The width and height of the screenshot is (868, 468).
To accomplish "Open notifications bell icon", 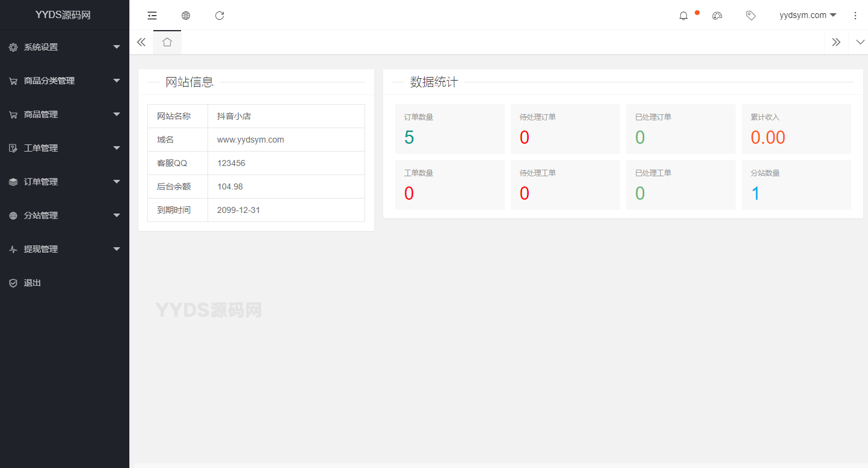I will pyautogui.click(x=683, y=16).
